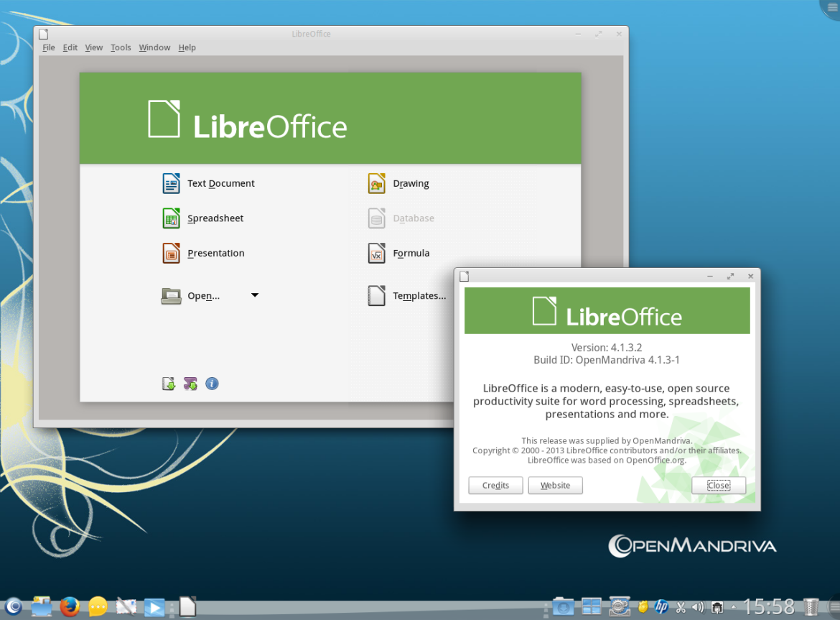Screen dimensions: 840x620
Task: Visit the LibreOffice Website
Action: (x=555, y=485)
